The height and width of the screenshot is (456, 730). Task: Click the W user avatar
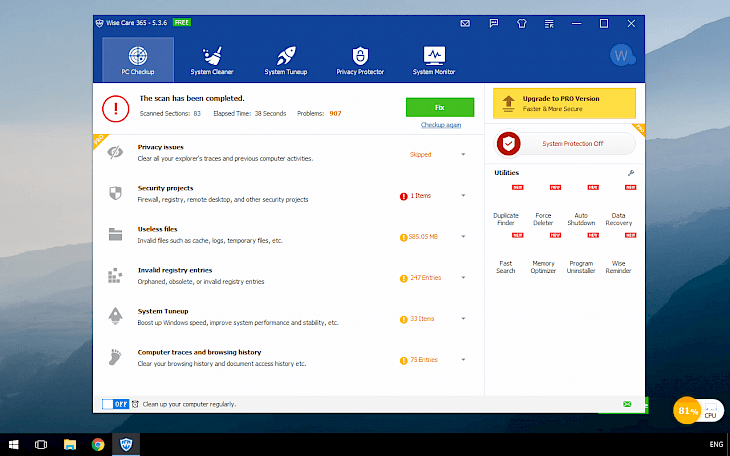[x=622, y=55]
